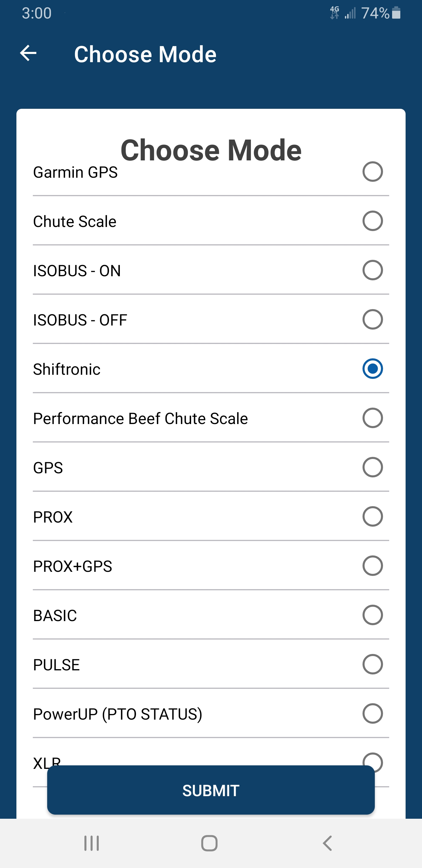
Task: Select the BASIC mode radio button
Action: click(372, 615)
